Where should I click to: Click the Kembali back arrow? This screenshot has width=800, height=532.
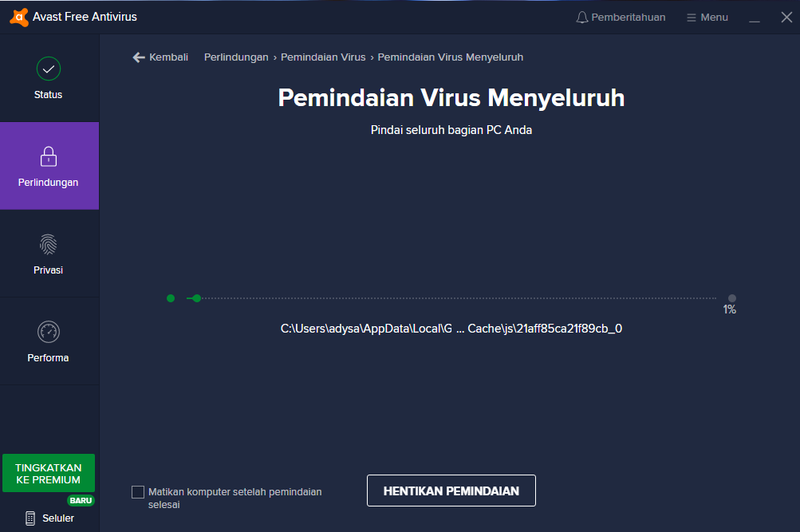click(139, 57)
